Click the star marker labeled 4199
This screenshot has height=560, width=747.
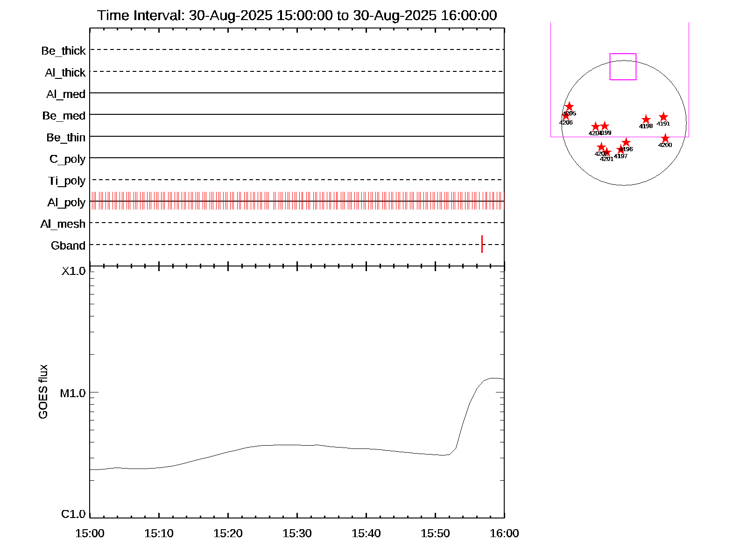[x=605, y=126]
